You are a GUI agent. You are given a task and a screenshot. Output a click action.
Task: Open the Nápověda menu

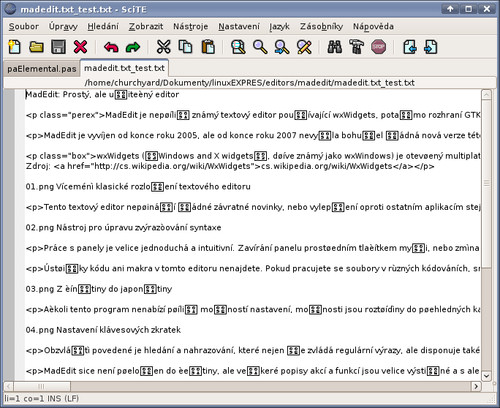[x=373, y=26]
